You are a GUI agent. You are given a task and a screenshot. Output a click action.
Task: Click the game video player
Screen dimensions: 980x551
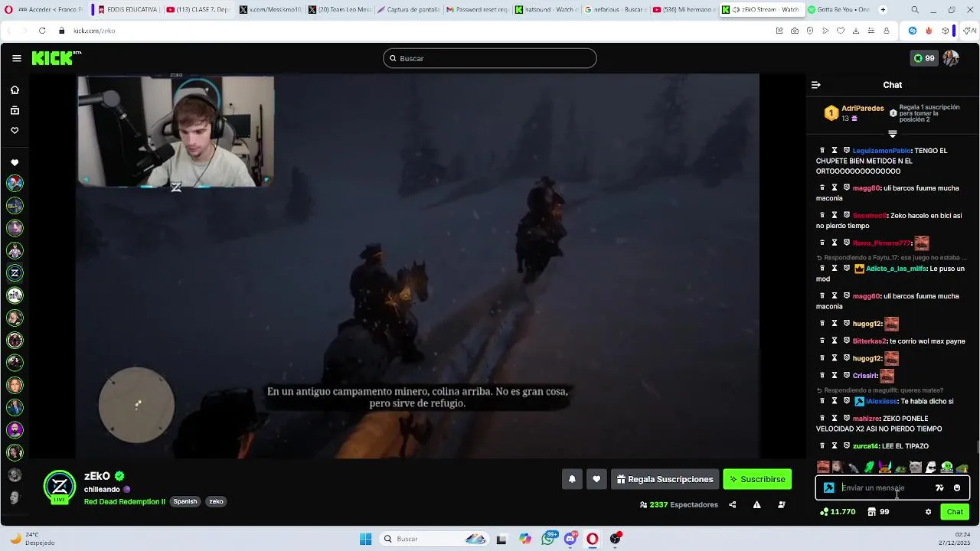(417, 266)
